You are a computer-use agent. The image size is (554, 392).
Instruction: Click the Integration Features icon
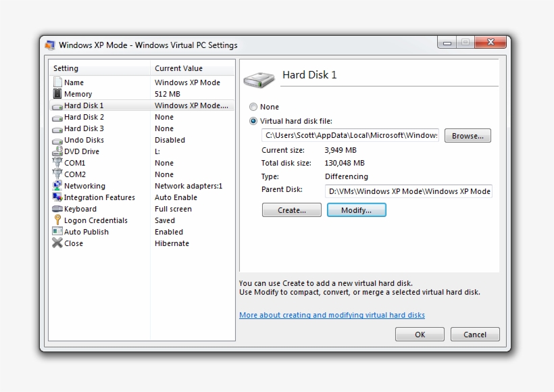57,197
